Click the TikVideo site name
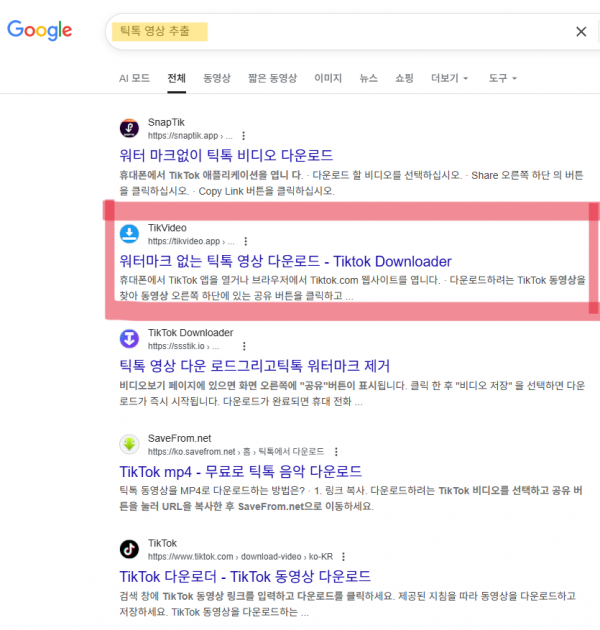The width and height of the screenshot is (600, 630). tap(167, 228)
